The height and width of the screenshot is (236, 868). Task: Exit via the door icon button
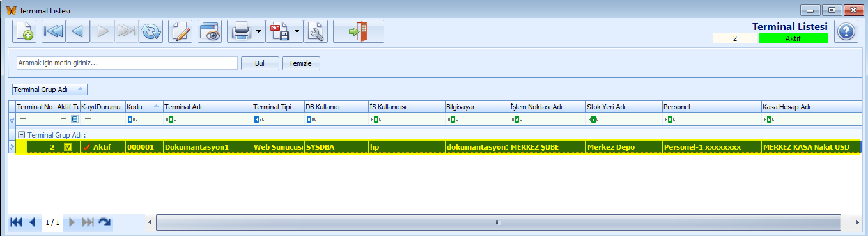coord(359,31)
